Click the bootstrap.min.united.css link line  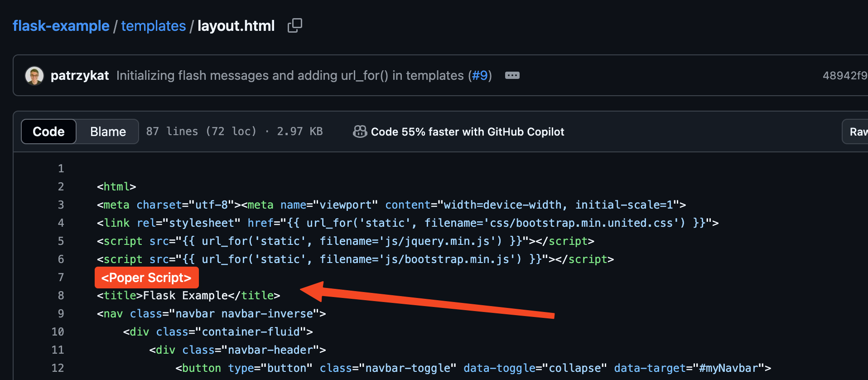408,223
